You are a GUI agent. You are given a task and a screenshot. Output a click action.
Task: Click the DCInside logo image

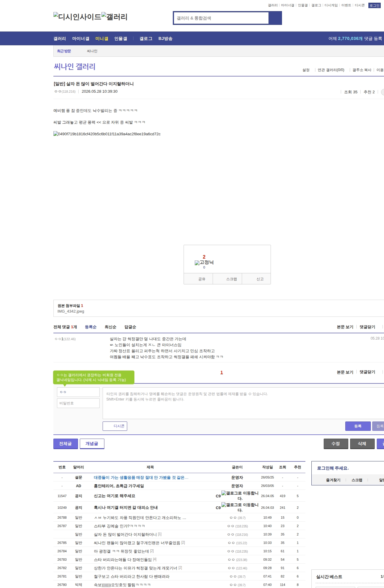(x=77, y=17)
